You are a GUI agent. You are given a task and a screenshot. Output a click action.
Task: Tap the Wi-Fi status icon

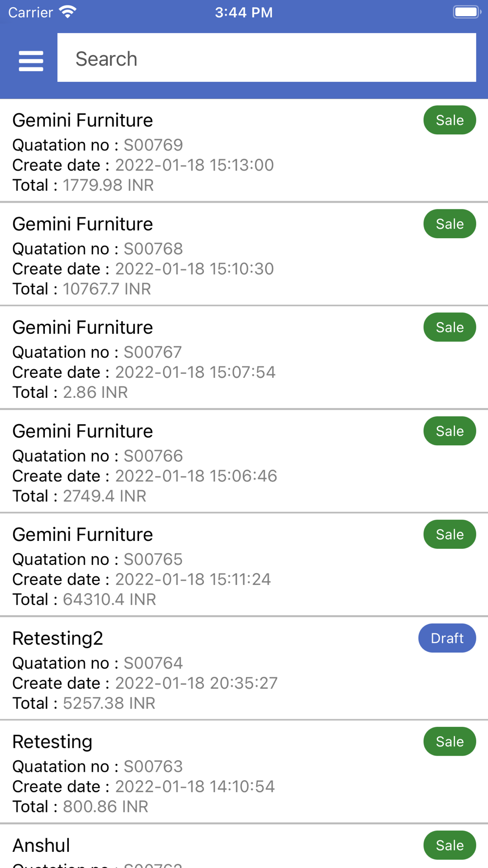pyautogui.click(x=68, y=12)
